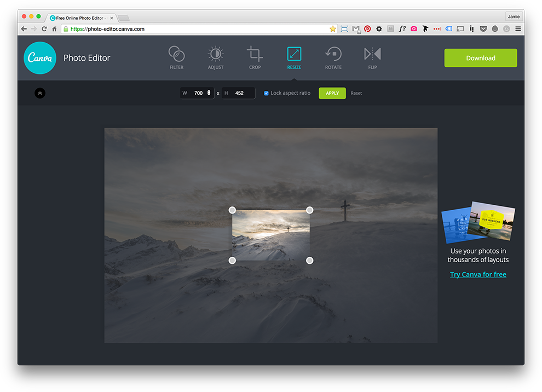The width and height of the screenshot is (542, 392).
Task: Select the Crop tool
Action: click(255, 57)
